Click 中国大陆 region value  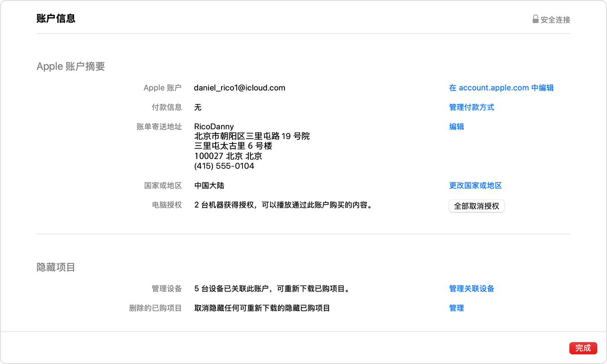click(209, 185)
